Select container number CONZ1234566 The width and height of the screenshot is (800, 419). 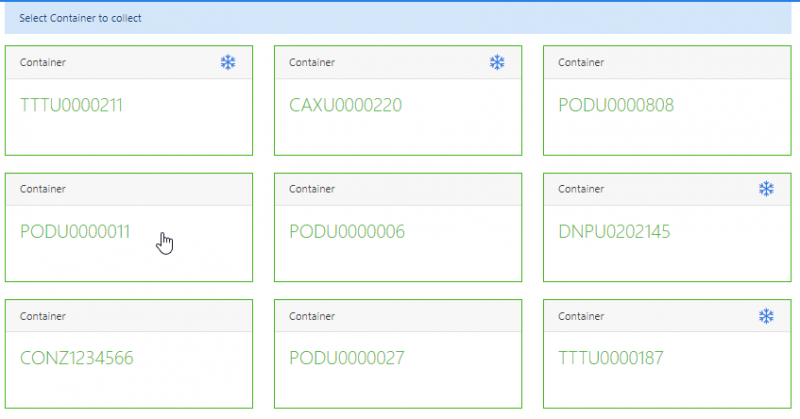(x=77, y=358)
